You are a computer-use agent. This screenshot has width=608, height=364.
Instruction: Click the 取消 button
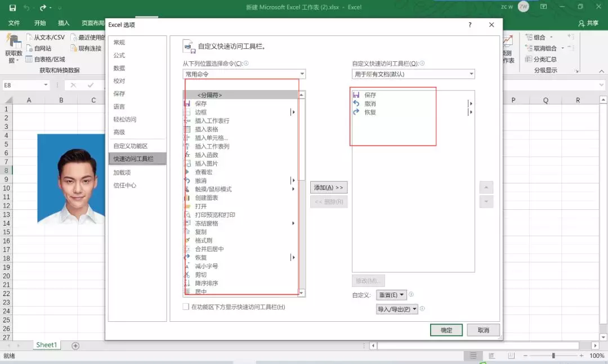click(x=483, y=330)
